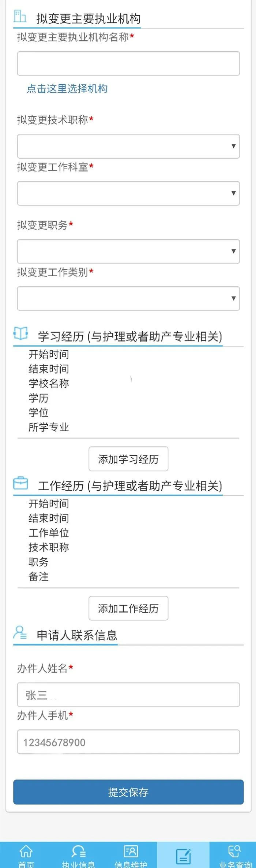Open the 拟变更工作科室 dropdown
This screenshot has width=256, height=868.
pyautogui.click(x=128, y=193)
